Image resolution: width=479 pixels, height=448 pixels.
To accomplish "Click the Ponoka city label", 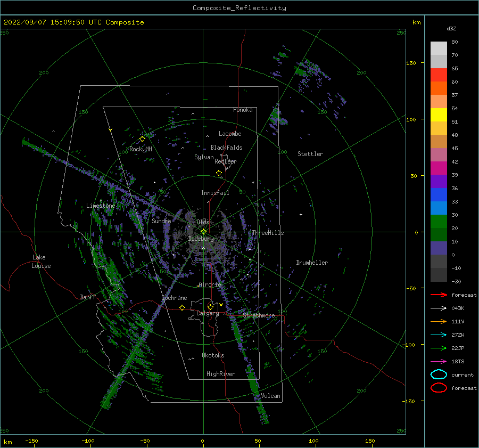I will pos(243,110).
